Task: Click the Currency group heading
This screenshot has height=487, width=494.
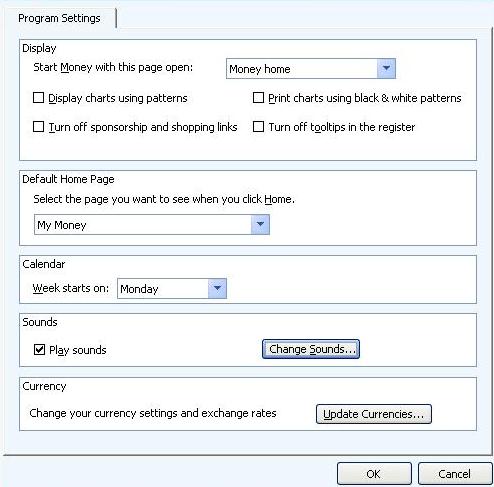Action: coord(44,386)
